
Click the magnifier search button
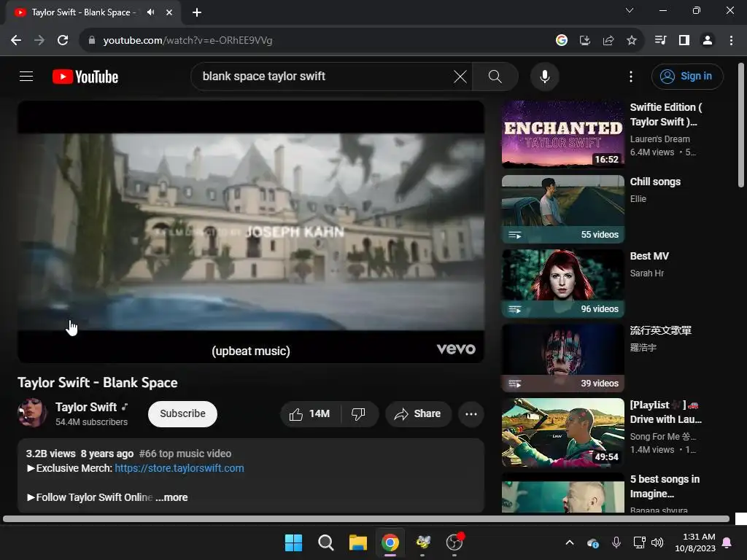495,76
